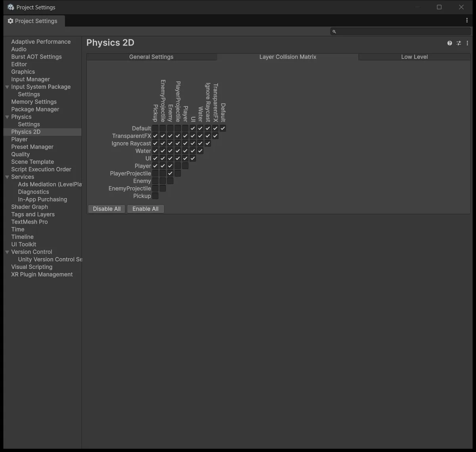
Task: Click the Unity logo in title bar
Action: (x=11, y=7)
